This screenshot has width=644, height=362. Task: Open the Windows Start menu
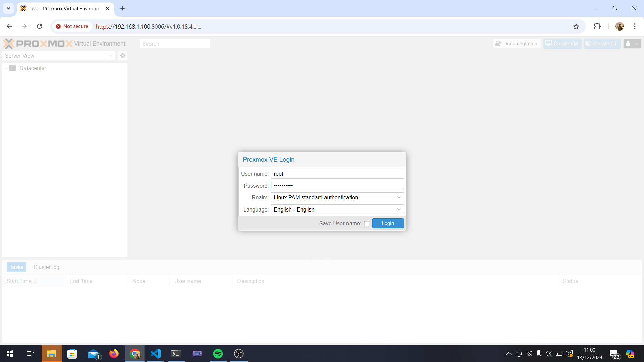pyautogui.click(x=10, y=354)
